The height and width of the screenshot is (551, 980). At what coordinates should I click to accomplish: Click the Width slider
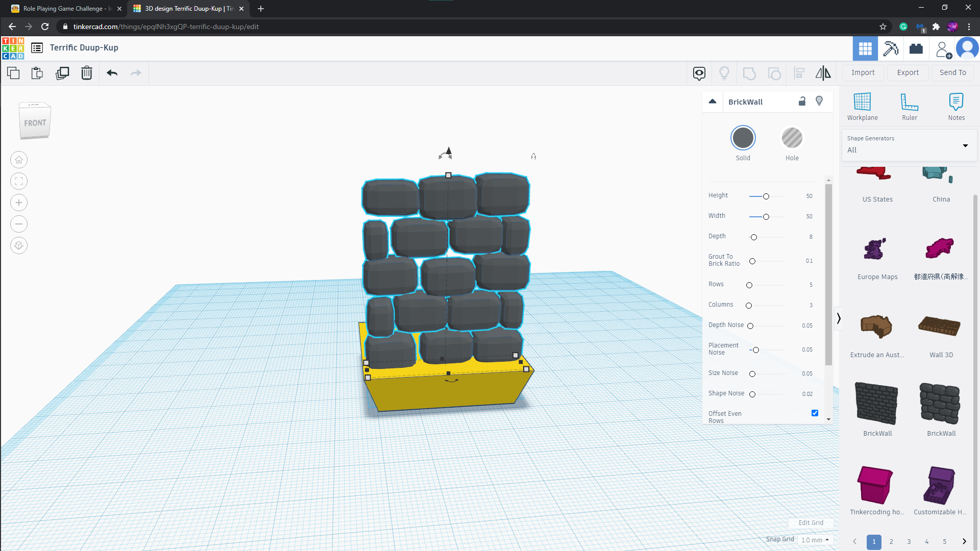click(x=767, y=217)
